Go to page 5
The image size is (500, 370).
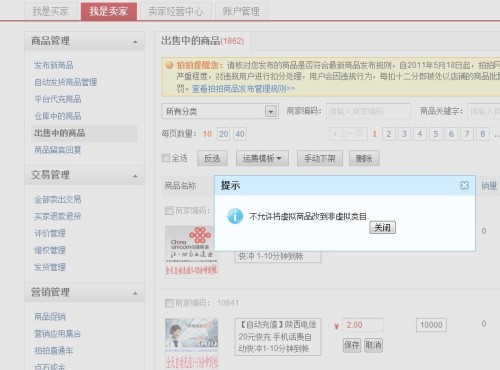(436, 134)
